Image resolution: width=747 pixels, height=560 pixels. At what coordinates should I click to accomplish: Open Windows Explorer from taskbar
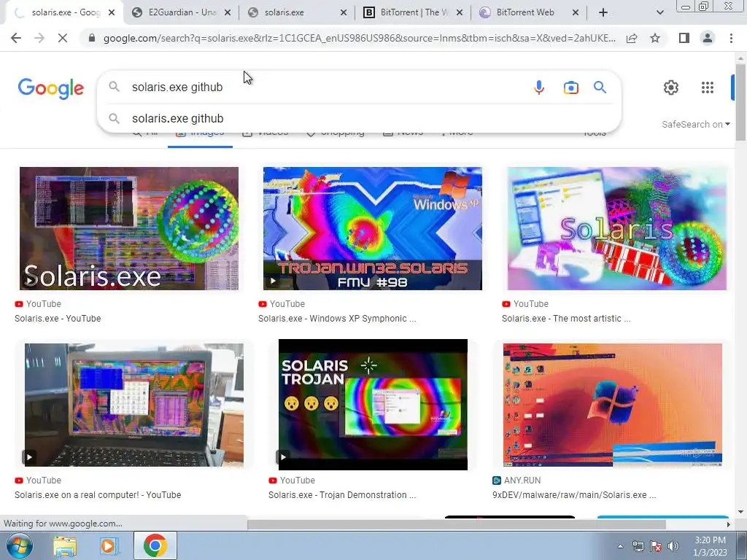point(65,545)
